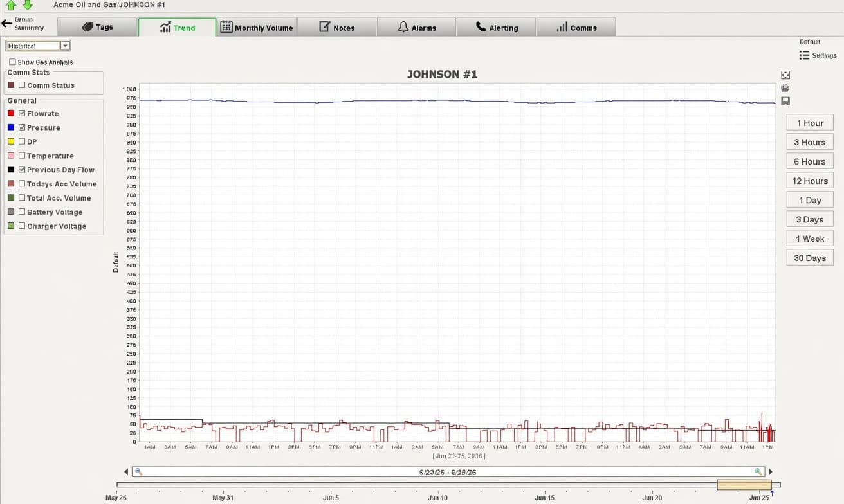
Task: Click the fullscreen chart icon
Action: point(785,75)
